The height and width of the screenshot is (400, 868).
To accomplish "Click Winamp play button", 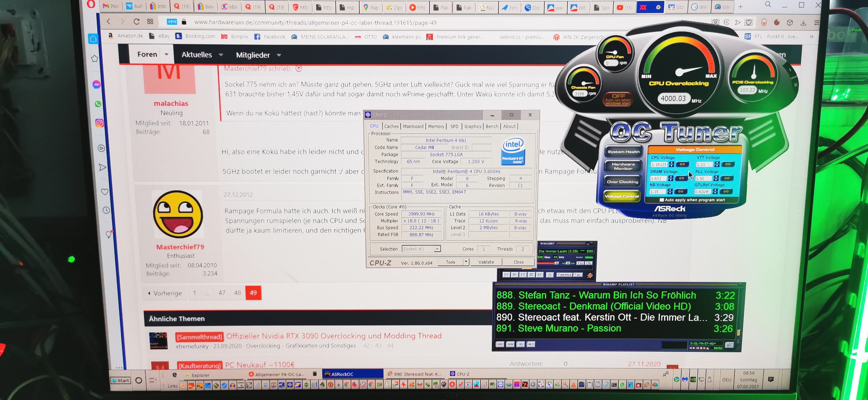I will pyautogui.click(x=515, y=275).
